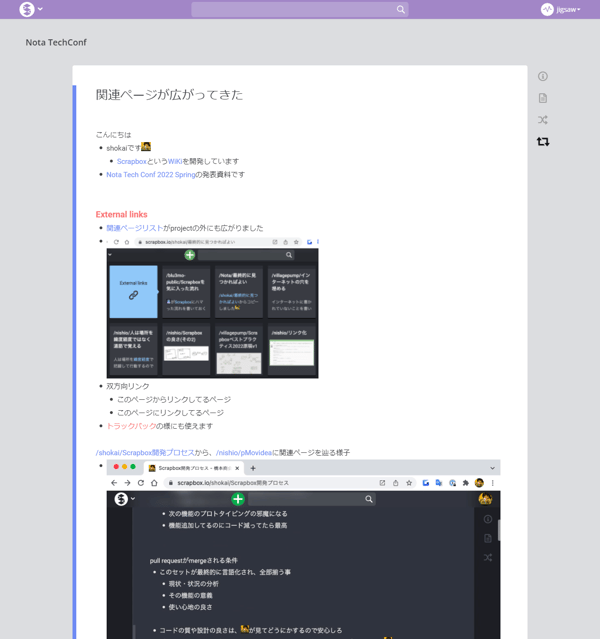Click the embedded Scrapbox開発プロセス browser tab
Screen dimensions: 600x639
point(194,468)
